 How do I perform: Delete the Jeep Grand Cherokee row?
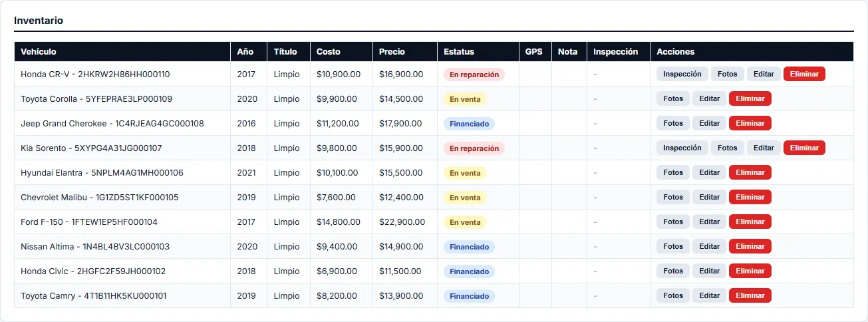750,123
